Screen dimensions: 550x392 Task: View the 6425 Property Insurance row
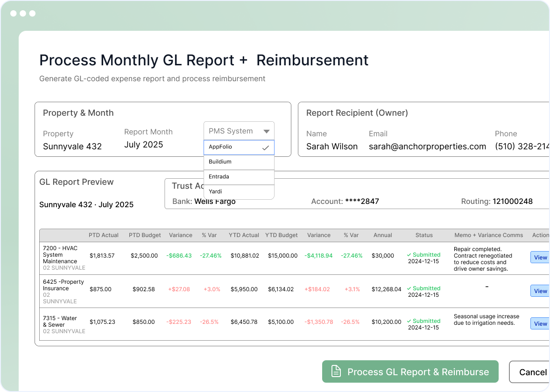pos(540,291)
